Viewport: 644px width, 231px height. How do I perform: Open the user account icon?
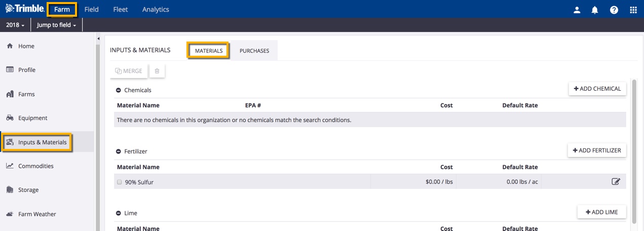pyautogui.click(x=577, y=10)
